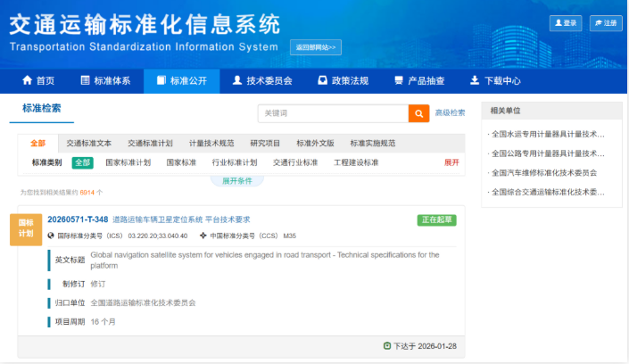Open standard 20260571-T-348 title link
This screenshot has height=364, width=629.
78,219
